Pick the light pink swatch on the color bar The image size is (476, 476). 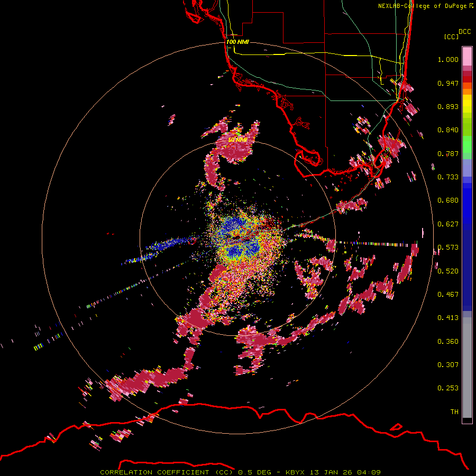tap(467, 56)
